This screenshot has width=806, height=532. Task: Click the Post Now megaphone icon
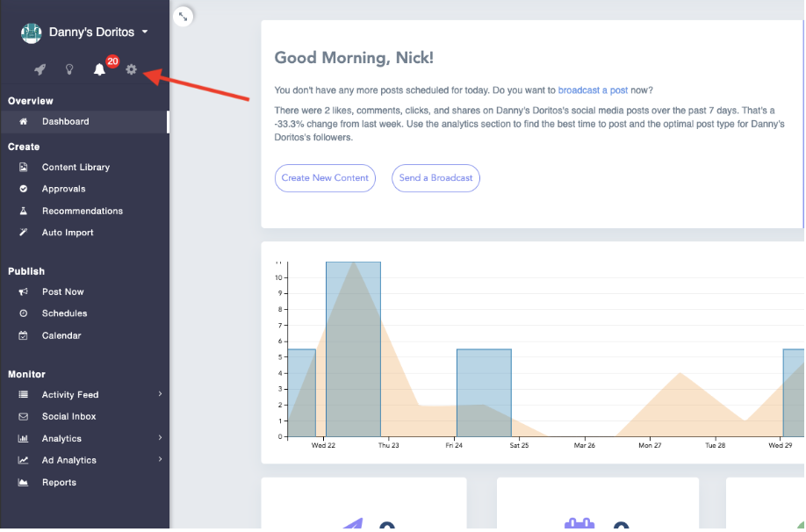[x=24, y=291]
